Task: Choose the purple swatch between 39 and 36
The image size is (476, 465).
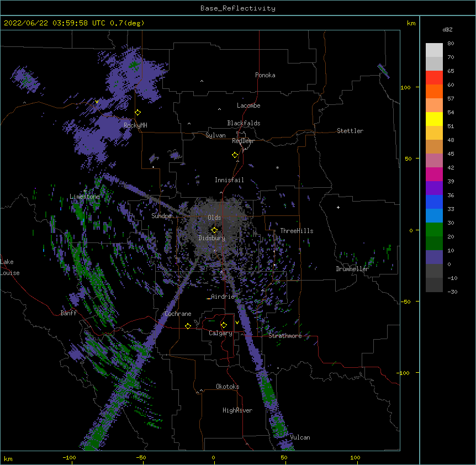Action: click(434, 188)
